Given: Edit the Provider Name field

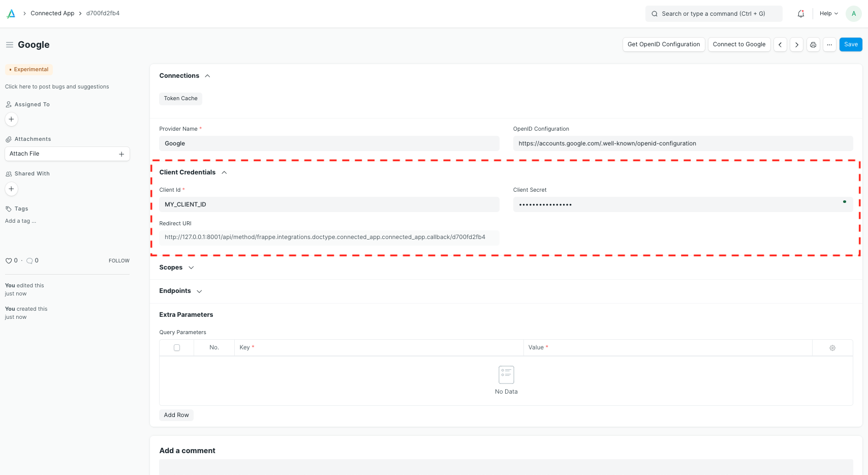Looking at the screenshot, I should click(x=329, y=143).
